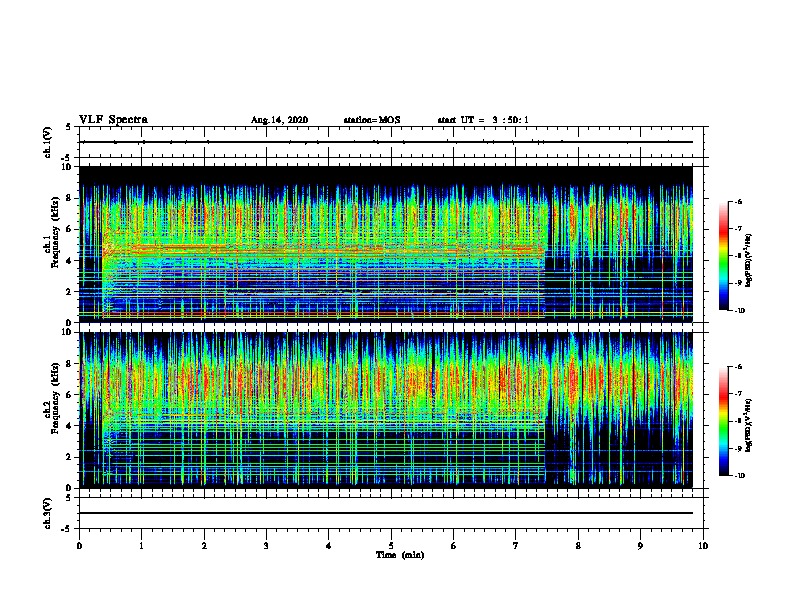Click the ch.2 spectrogram panel
Image resolution: width=792 pixels, height=612 pixels.
pyautogui.click(x=386, y=410)
